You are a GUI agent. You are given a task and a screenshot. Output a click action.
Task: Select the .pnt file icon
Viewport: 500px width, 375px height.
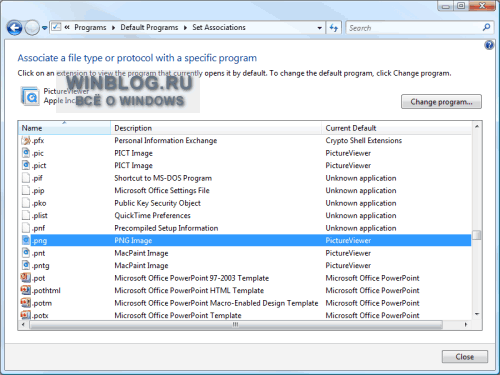pyautogui.click(x=26, y=253)
